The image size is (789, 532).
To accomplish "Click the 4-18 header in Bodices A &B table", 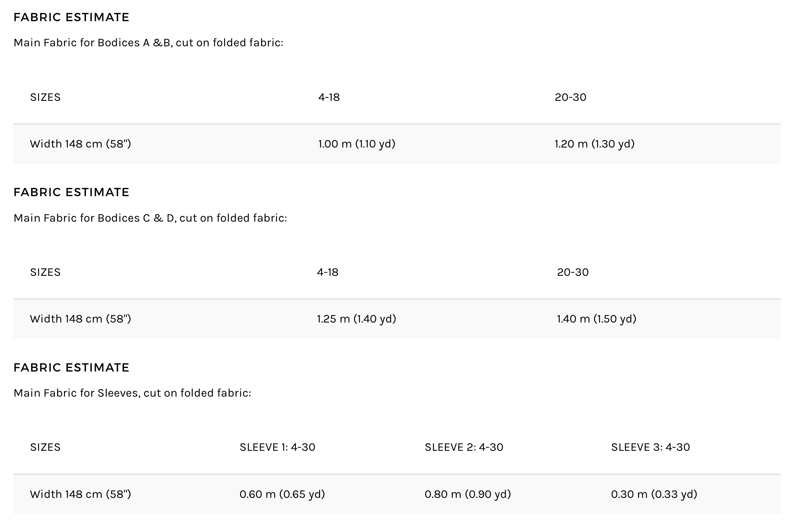I will pyautogui.click(x=329, y=97).
